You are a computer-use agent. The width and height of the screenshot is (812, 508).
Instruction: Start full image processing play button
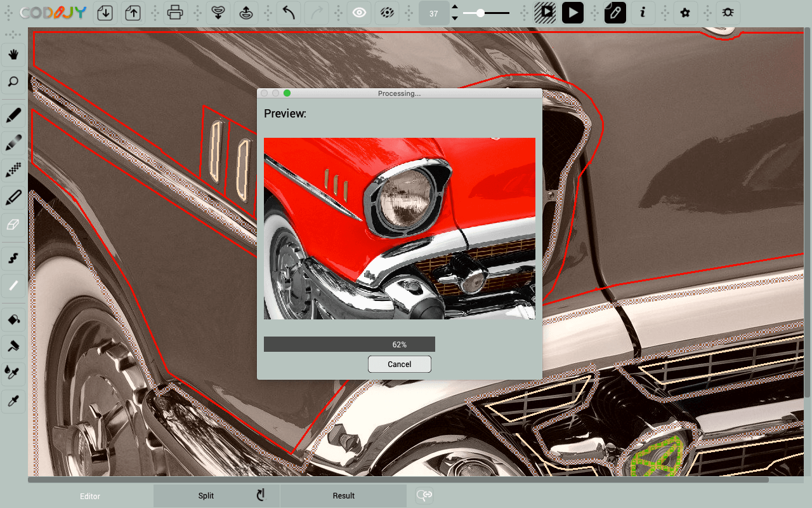pos(573,13)
